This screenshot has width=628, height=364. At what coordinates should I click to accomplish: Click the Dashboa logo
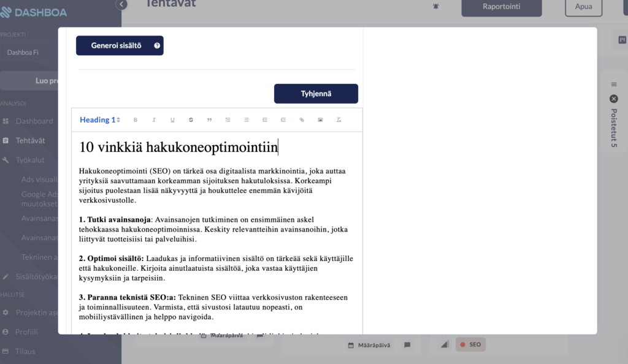click(34, 12)
